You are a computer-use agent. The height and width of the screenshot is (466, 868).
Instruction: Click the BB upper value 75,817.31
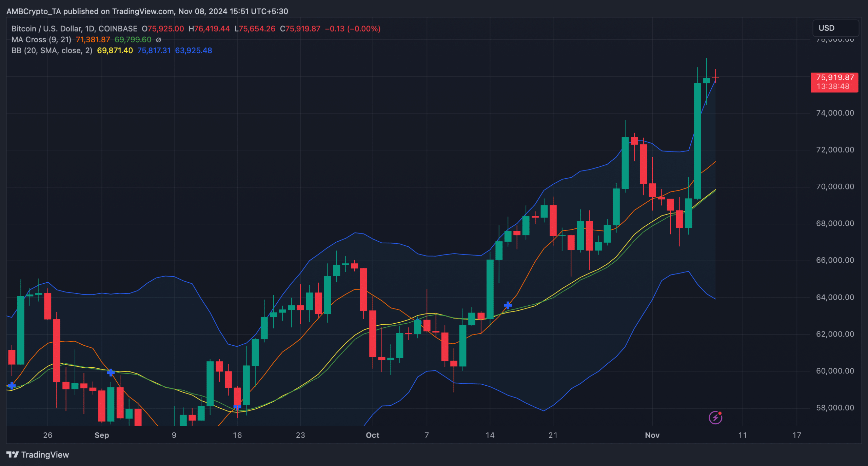click(154, 50)
